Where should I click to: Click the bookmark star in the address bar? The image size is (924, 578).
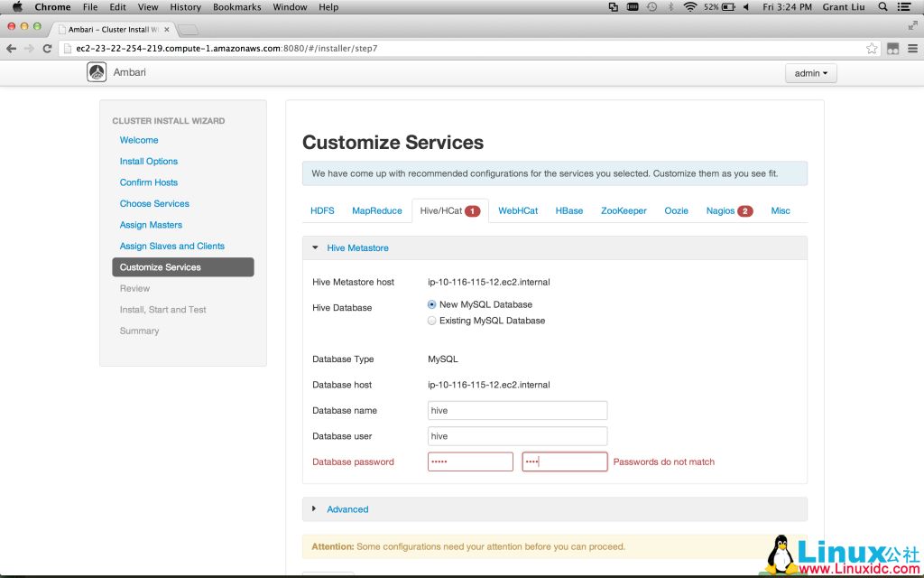pos(871,48)
